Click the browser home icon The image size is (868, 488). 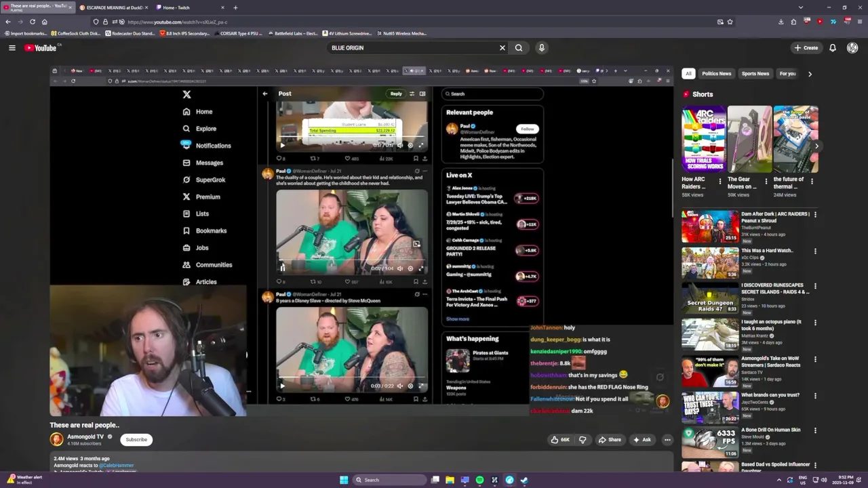[x=44, y=22]
